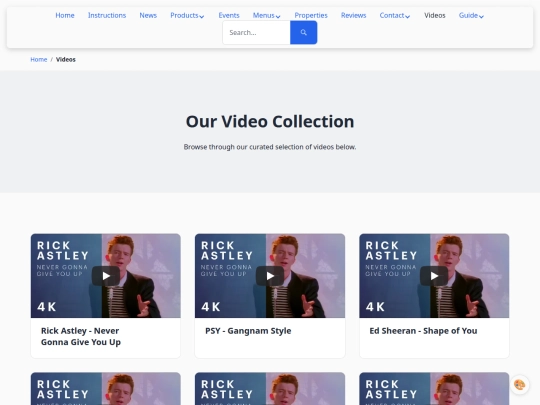
Task: Click the Home breadcrumb link
Action: (x=39, y=60)
